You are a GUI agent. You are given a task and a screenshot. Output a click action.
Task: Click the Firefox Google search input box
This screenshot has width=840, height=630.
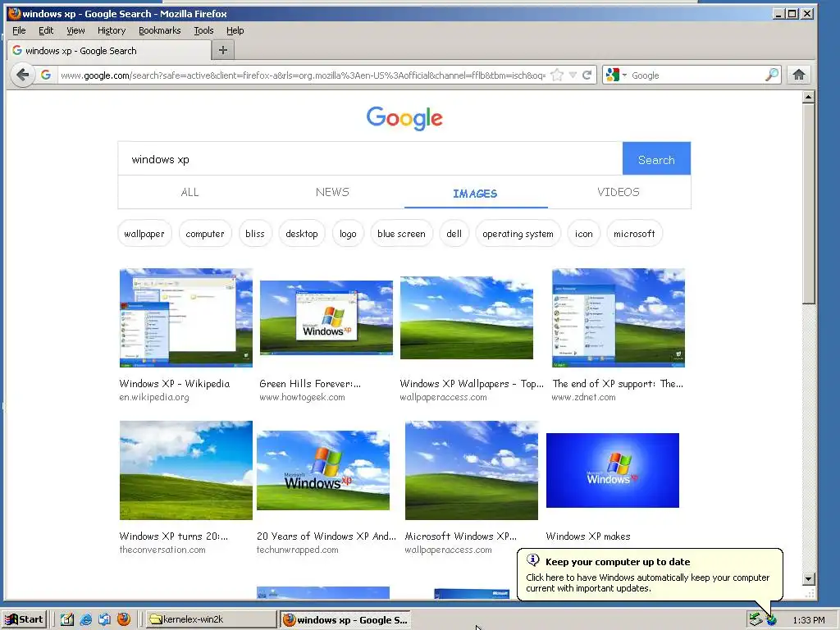point(696,75)
